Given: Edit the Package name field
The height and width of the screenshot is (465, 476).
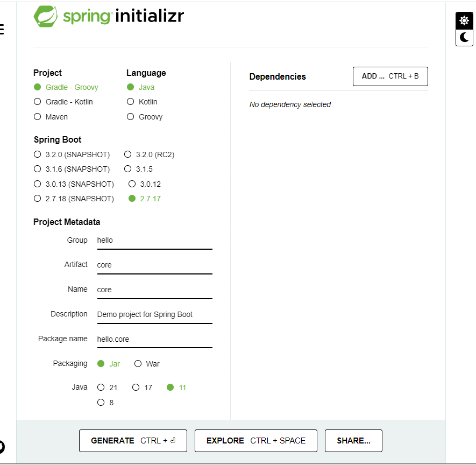Looking at the screenshot, I should (154, 339).
